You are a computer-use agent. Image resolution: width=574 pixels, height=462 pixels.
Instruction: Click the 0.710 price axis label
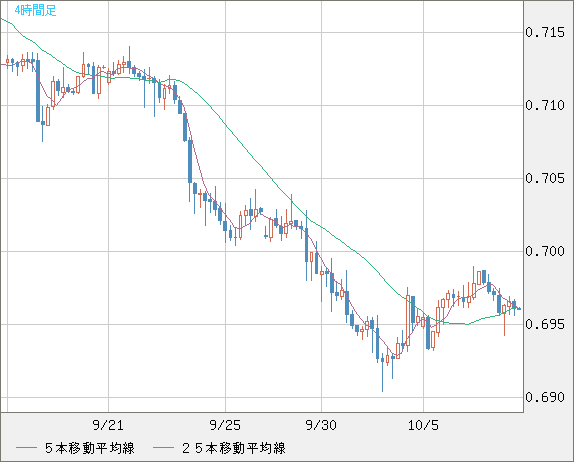pyautogui.click(x=545, y=105)
